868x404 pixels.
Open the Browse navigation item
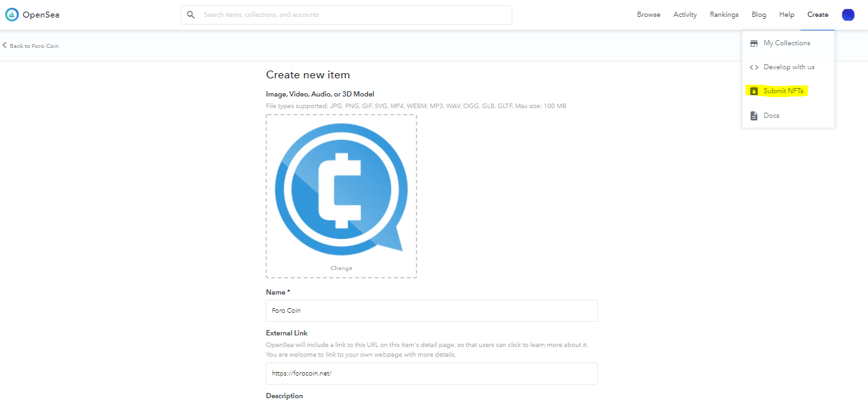[648, 15]
